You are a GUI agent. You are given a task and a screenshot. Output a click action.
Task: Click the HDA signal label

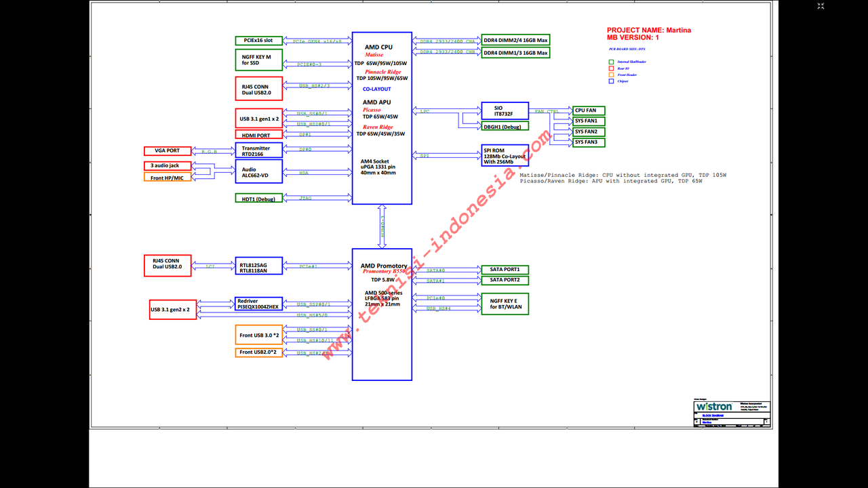[304, 174]
